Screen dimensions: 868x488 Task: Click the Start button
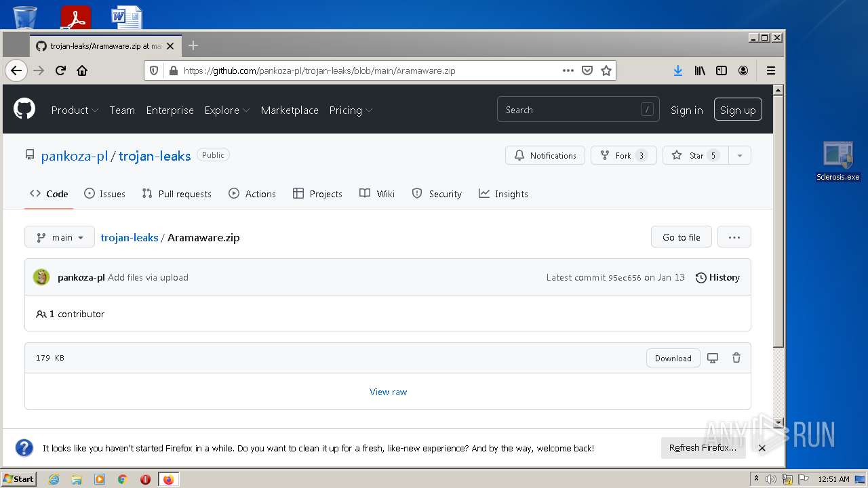tap(18, 479)
